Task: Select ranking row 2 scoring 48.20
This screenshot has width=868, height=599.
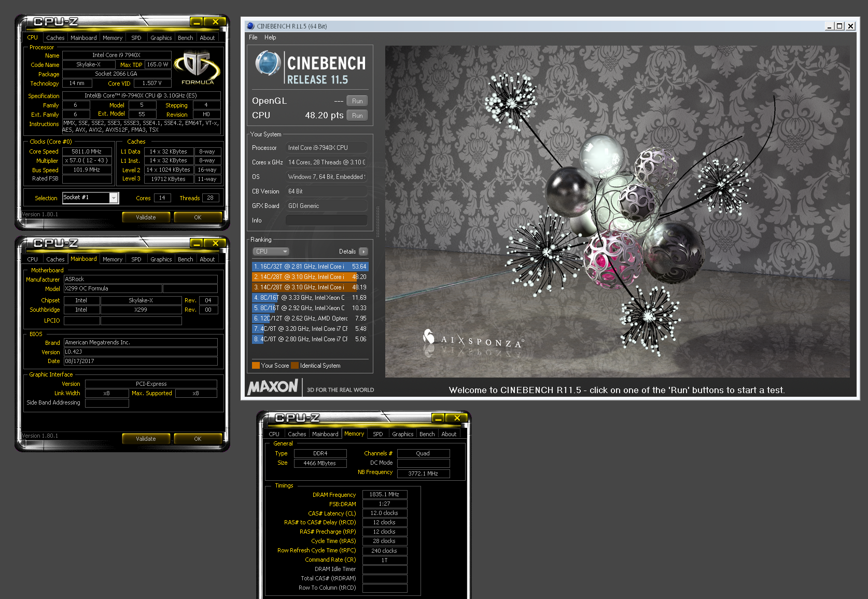Action: [x=310, y=277]
